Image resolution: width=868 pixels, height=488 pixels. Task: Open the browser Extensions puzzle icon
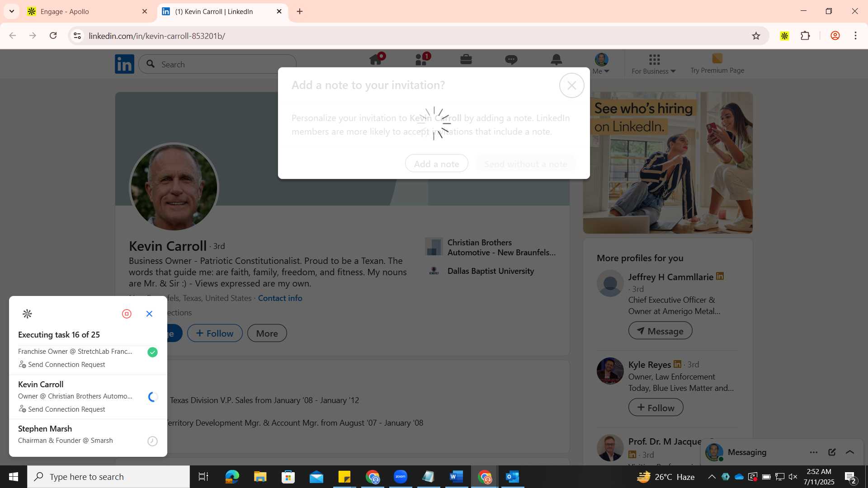pos(805,36)
